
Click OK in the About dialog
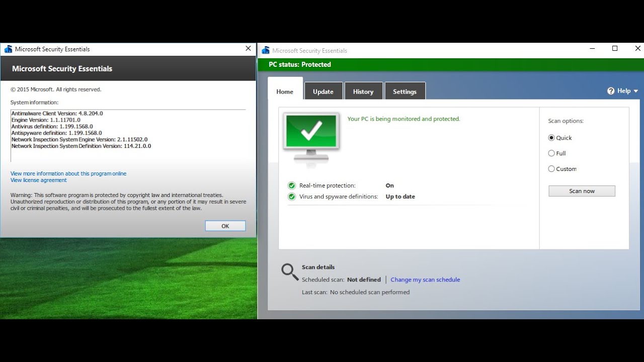click(x=225, y=226)
